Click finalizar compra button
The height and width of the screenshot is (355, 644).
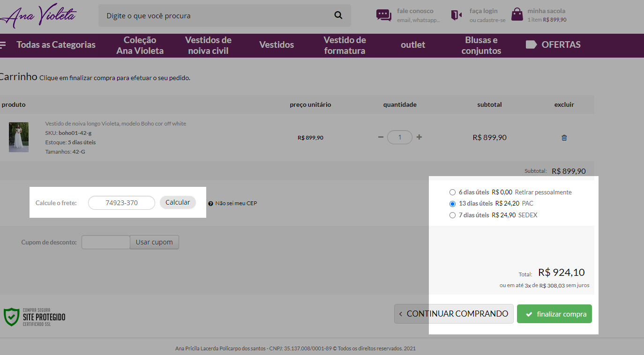554,314
